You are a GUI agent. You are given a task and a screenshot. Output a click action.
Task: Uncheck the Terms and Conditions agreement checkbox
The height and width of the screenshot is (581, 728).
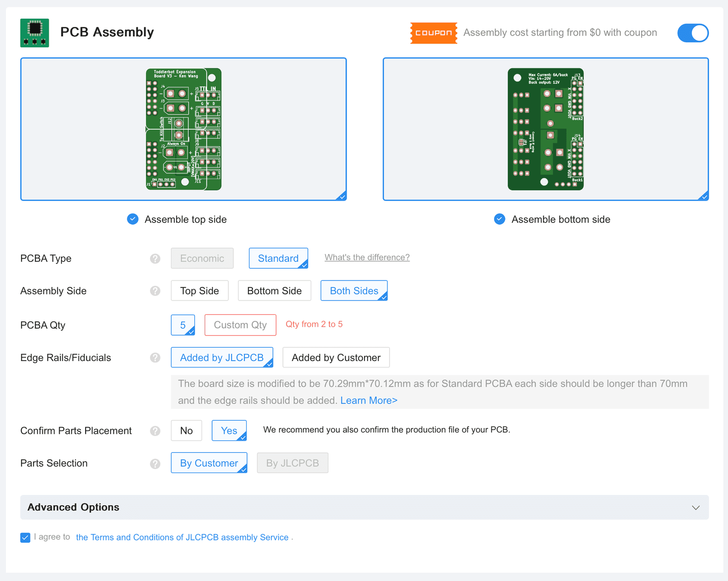coord(25,537)
